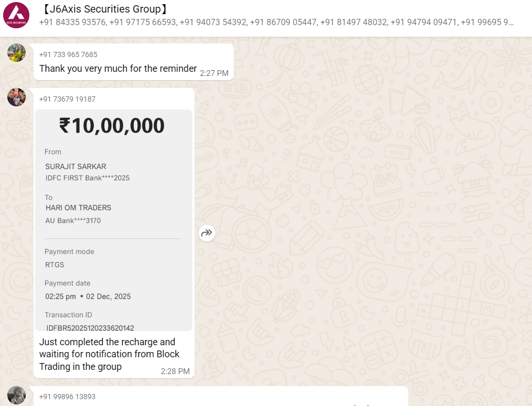Image resolution: width=532 pixels, height=406 pixels.
Task: Click HARI OM TRADERS recipient in receipt
Action: pyautogui.click(x=78, y=208)
